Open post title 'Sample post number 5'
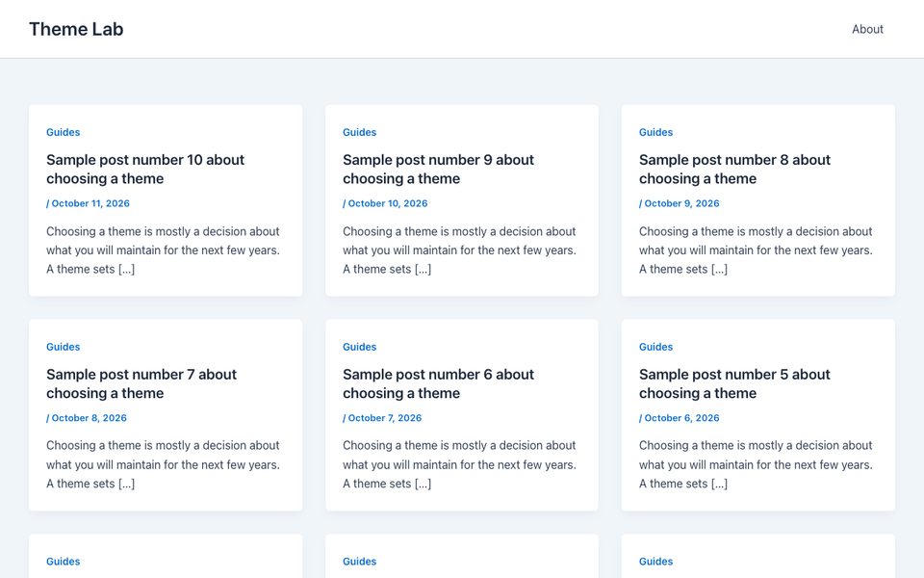 coord(734,384)
